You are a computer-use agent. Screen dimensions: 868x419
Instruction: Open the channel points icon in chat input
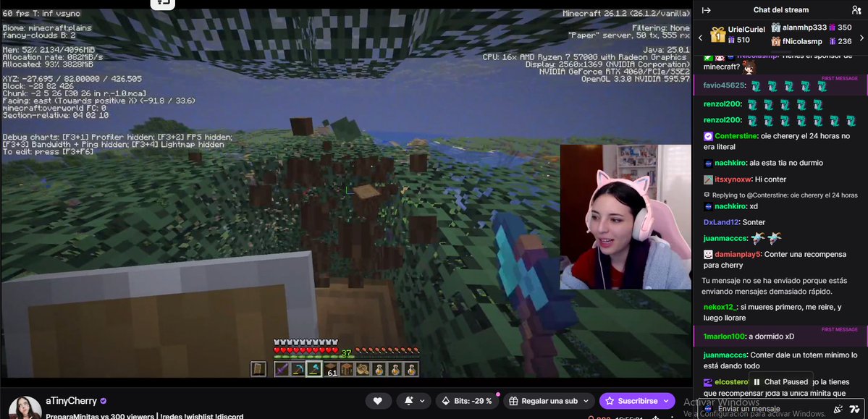pyautogui.click(x=855, y=410)
